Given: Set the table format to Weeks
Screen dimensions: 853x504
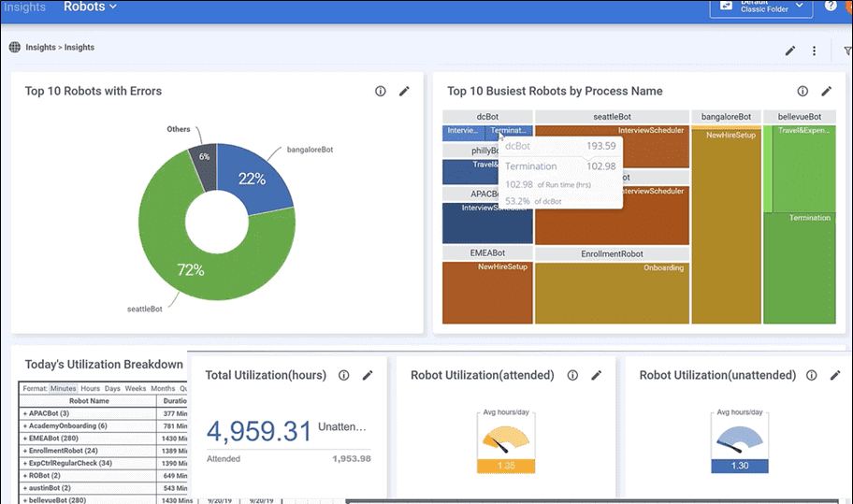Looking at the screenshot, I should pyautogui.click(x=136, y=388).
